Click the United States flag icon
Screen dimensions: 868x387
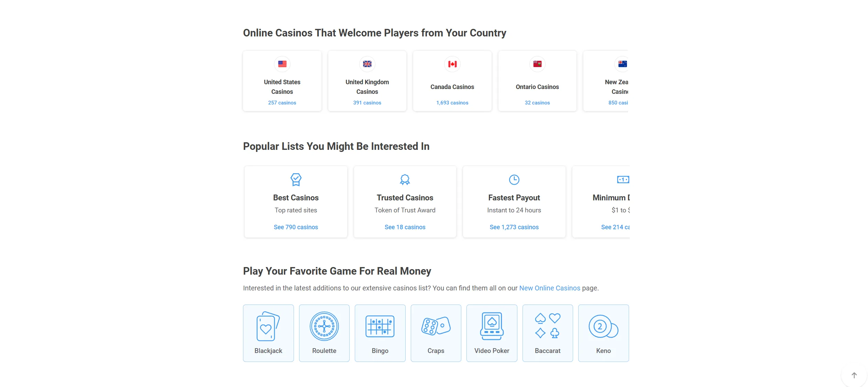282,64
